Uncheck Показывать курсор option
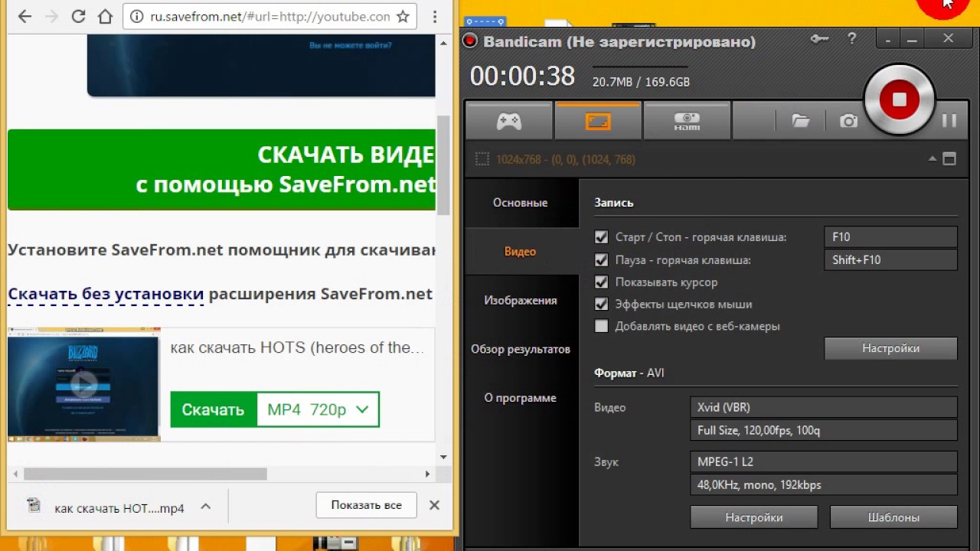The height and width of the screenshot is (551, 980). pos(601,282)
